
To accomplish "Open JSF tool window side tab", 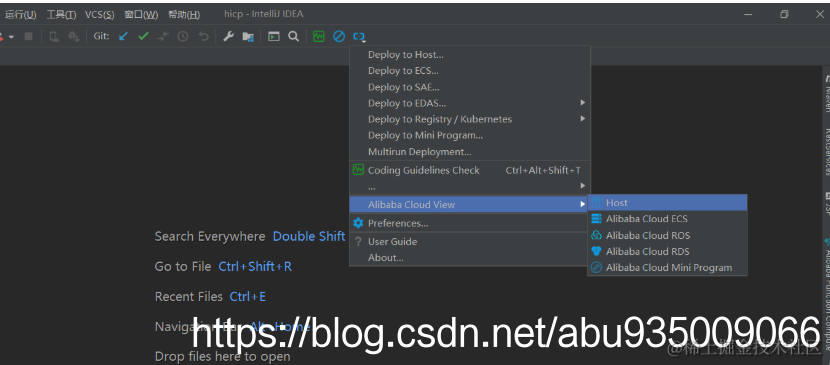I will 826,203.
